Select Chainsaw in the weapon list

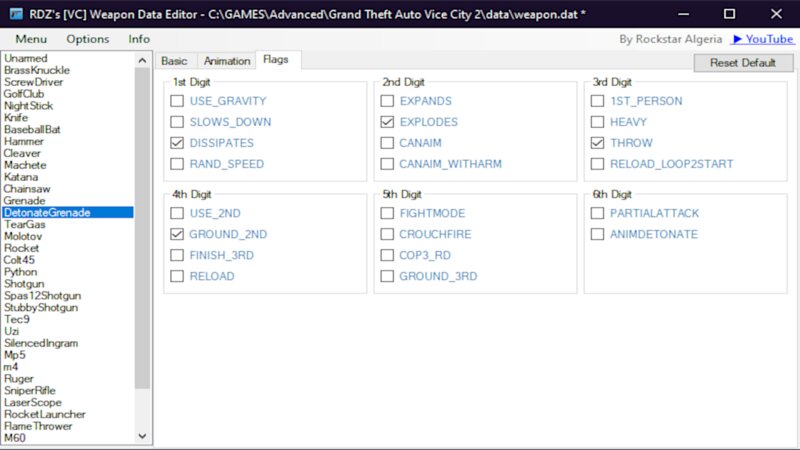click(27, 188)
